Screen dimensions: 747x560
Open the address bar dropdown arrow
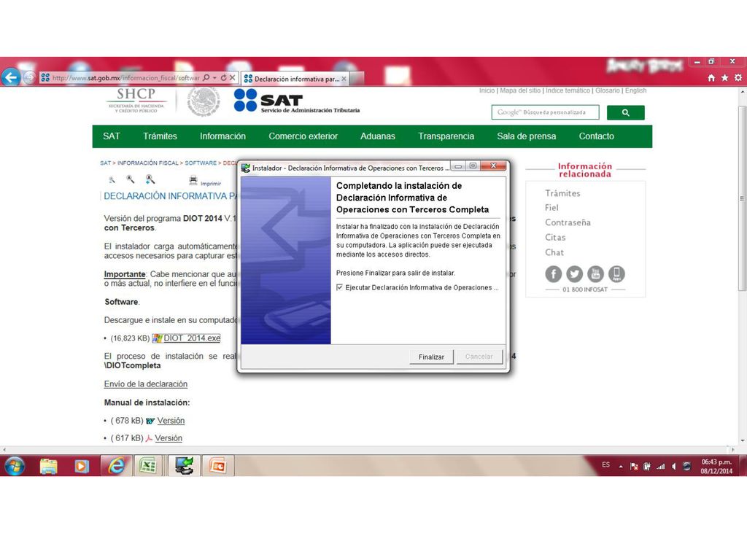point(215,77)
